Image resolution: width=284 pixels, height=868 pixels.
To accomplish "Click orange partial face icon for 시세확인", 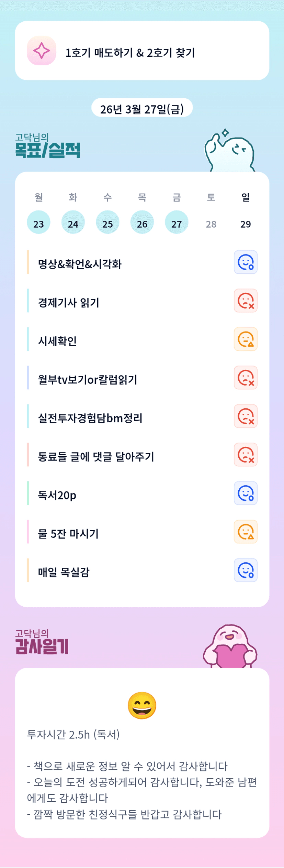I will [x=246, y=339].
